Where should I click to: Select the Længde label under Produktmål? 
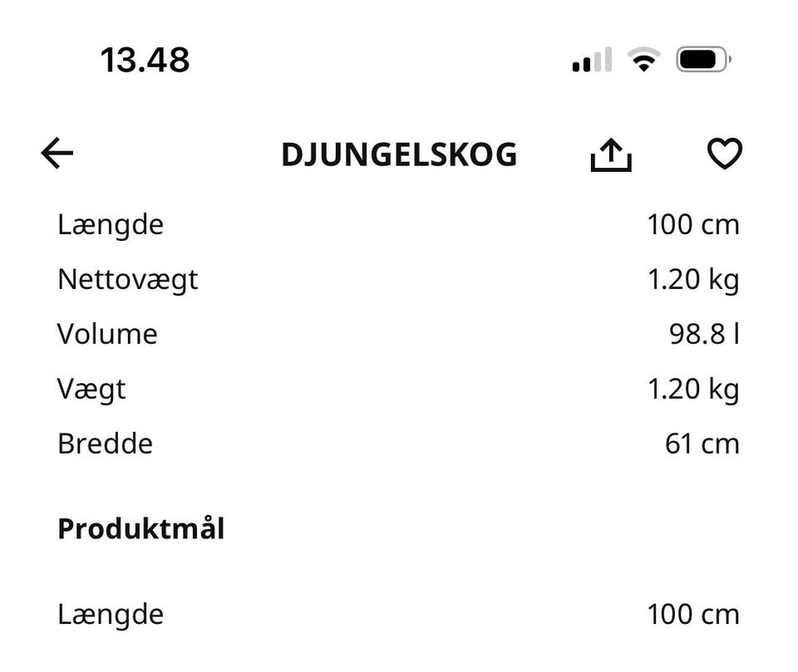(x=111, y=615)
